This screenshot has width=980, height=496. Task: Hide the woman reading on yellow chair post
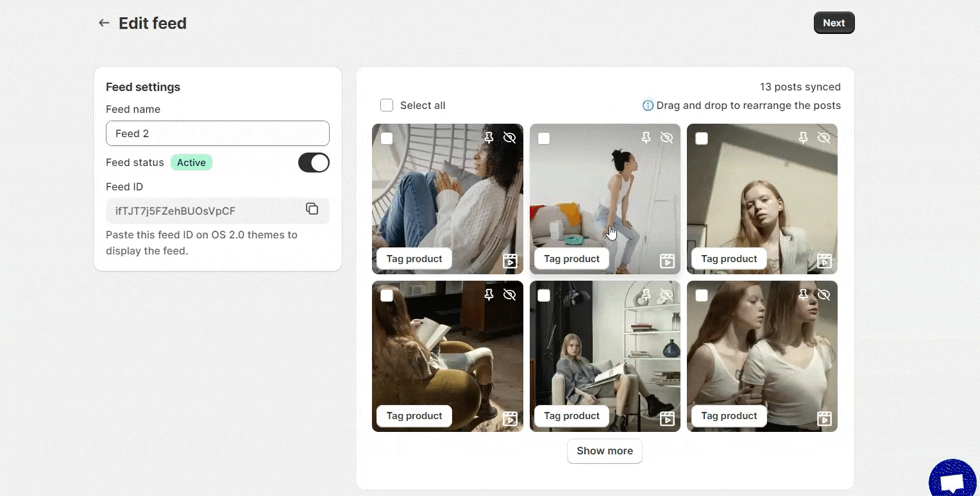pyautogui.click(x=510, y=295)
